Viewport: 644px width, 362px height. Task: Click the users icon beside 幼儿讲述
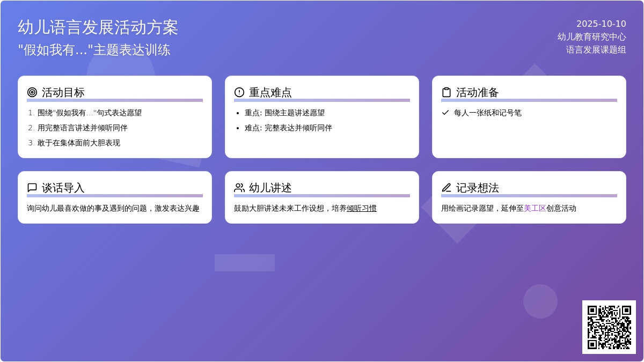(x=239, y=188)
